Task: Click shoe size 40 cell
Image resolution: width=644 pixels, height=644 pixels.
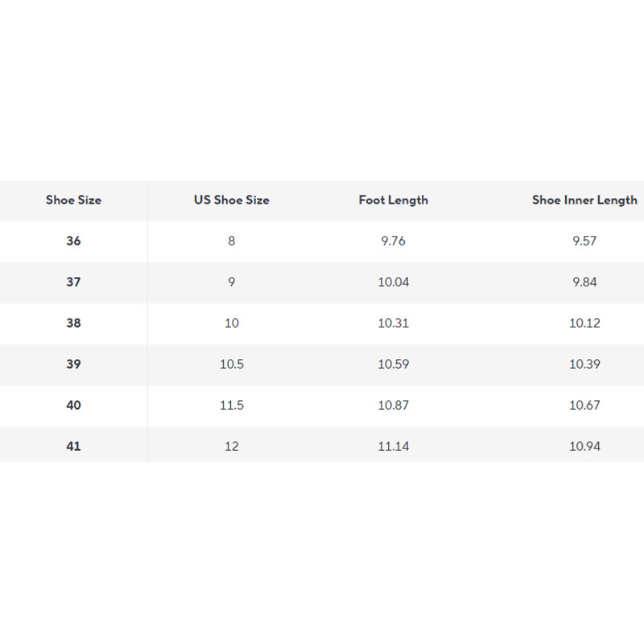Action: pos(73,405)
